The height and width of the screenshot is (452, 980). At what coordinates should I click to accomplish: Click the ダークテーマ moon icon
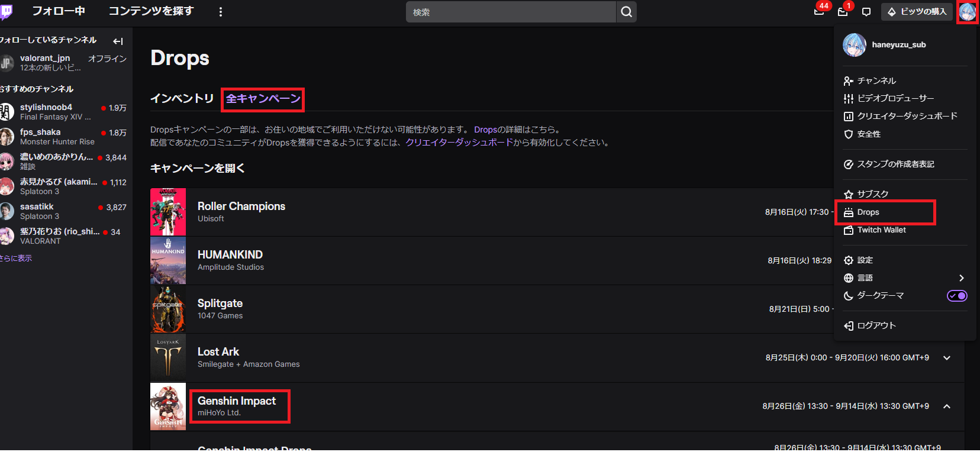click(x=848, y=296)
